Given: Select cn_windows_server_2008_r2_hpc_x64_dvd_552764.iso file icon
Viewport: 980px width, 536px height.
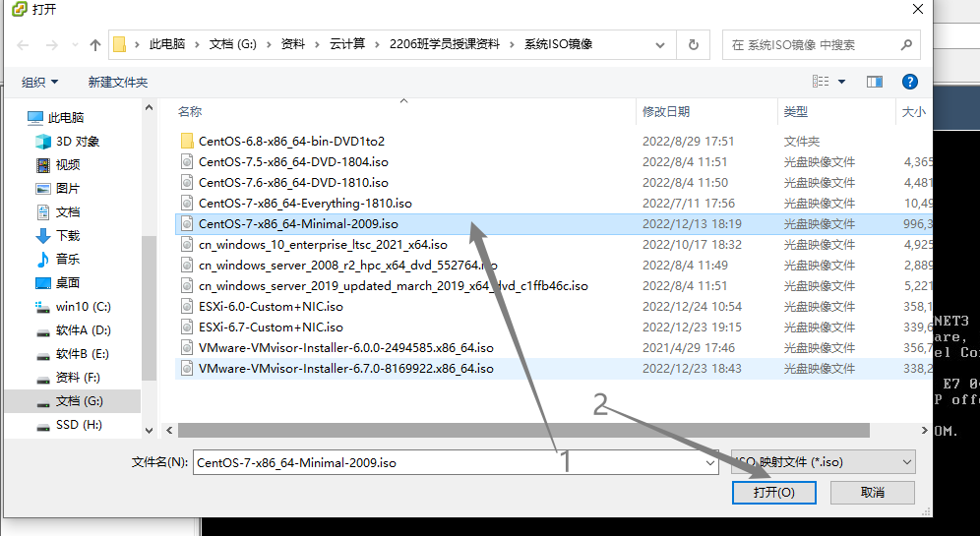Looking at the screenshot, I should [186, 265].
